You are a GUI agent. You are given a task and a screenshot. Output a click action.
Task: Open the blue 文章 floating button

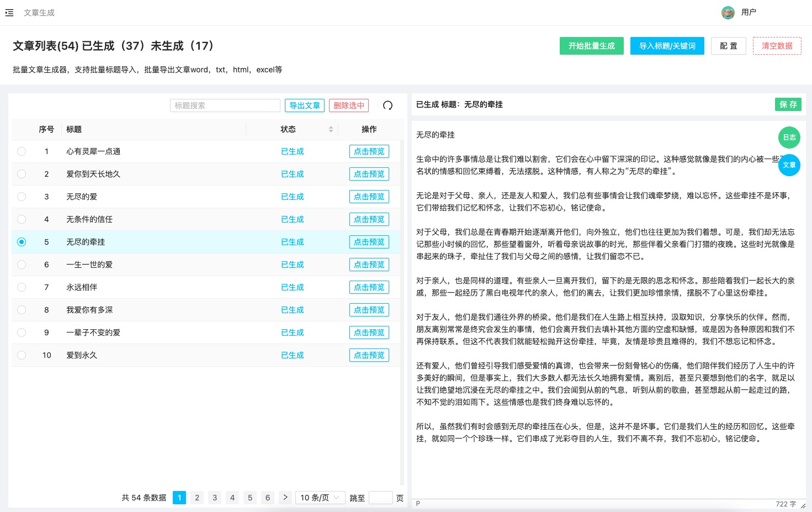pos(789,165)
